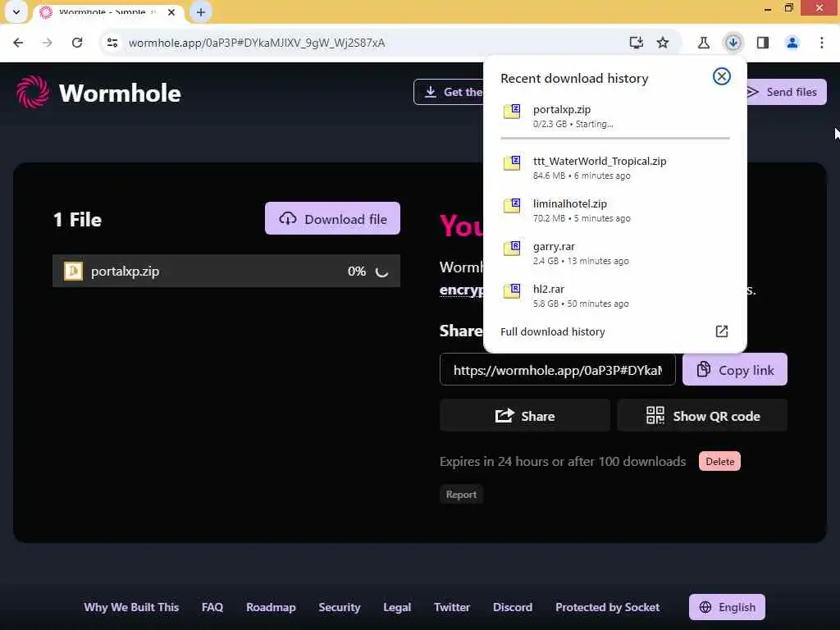Click the portalxp.zip download progress bar

coord(614,138)
